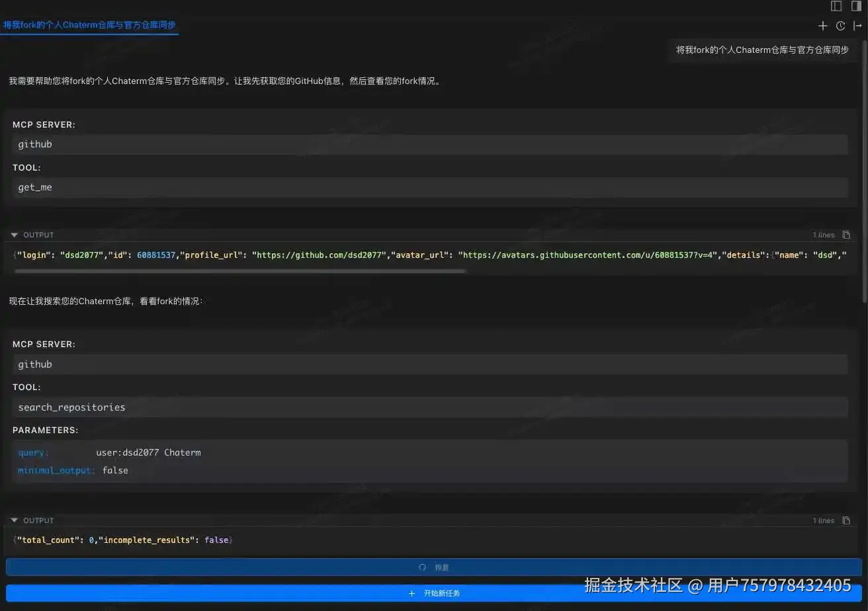This screenshot has height=611, width=868.
Task: Click the 1 lines count on second output
Action: [x=824, y=520]
